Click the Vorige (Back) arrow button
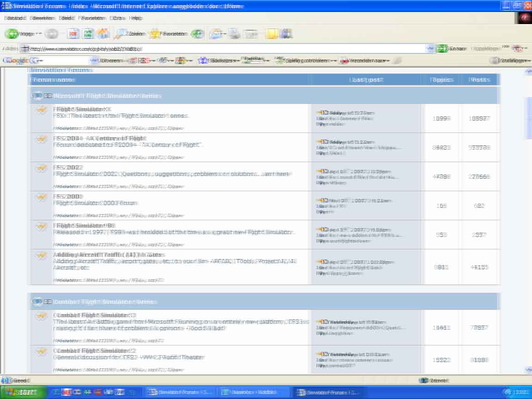The image size is (532, 399). click(x=12, y=34)
